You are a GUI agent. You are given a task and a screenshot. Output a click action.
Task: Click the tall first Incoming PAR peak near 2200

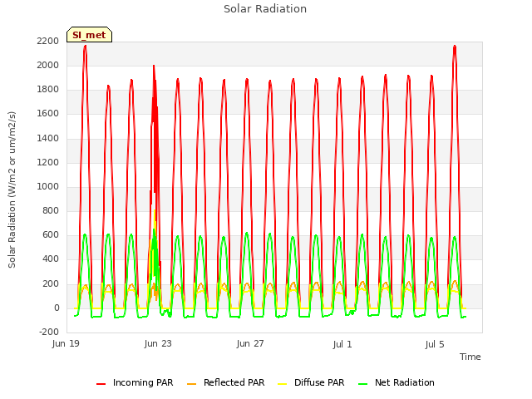coord(85,47)
